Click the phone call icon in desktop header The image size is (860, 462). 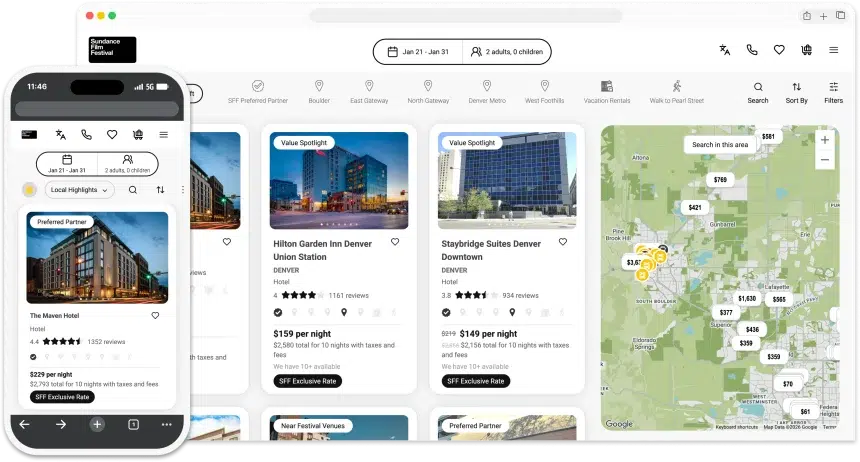click(x=752, y=50)
